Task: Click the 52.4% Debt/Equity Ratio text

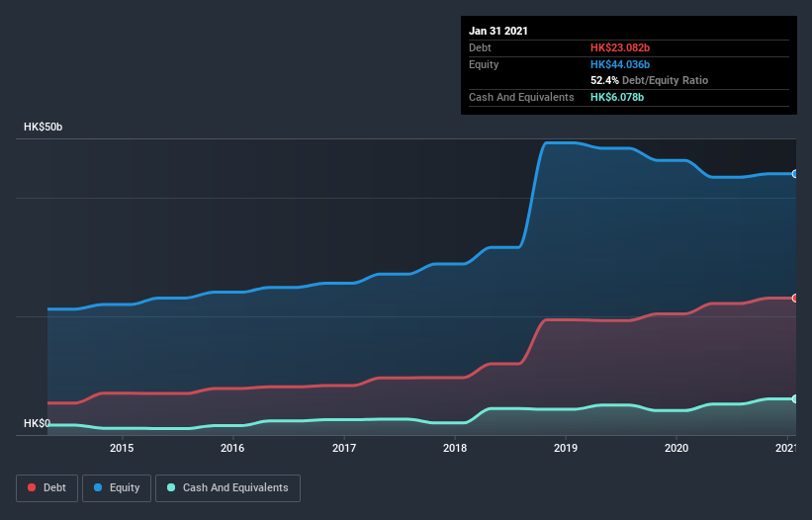Action: (x=650, y=80)
